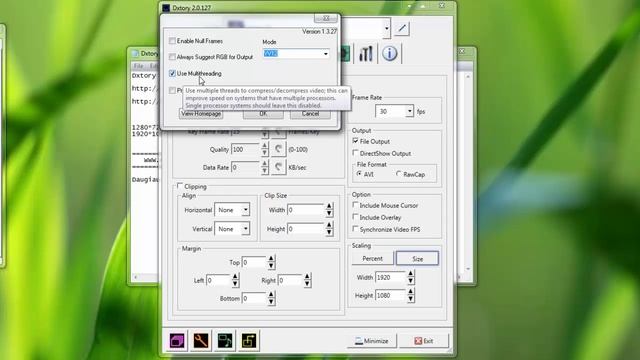Click the Clip Size Height field
The height and width of the screenshot is (360, 640).
point(306,229)
